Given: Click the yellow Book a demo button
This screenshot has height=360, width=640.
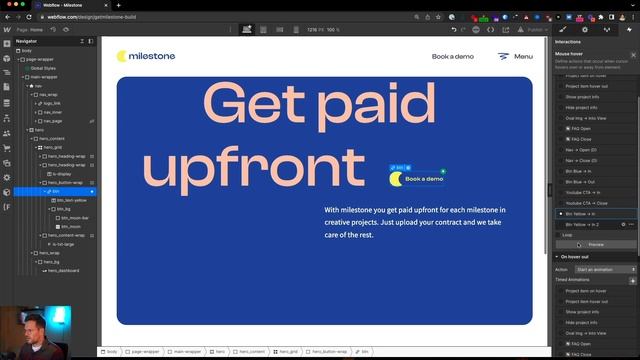Looking at the screenshot, I should (417, 179).
